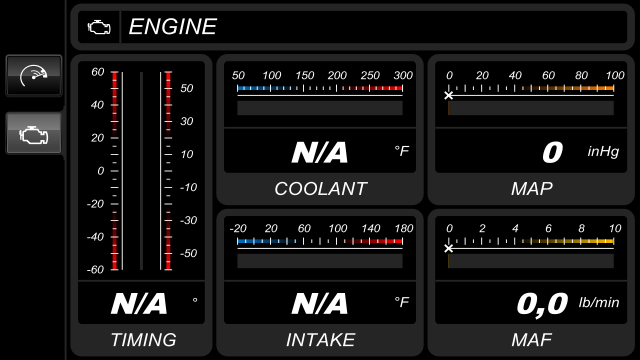Click the X marker on the MAP scale
This screenshot has width=640, height=360.
click(x=449, y=96)
